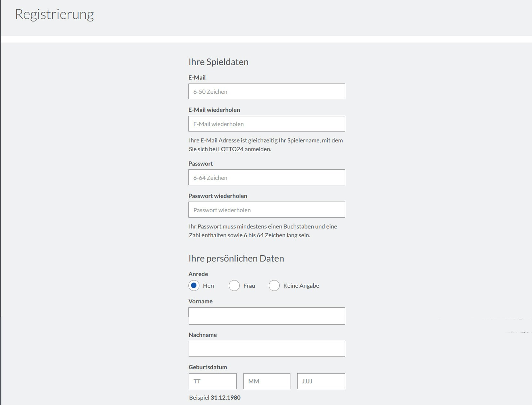This screenshot has width=532, height=405.
Task: Focus the E-Mail wiederholen text box
Action: click(266, 124)
